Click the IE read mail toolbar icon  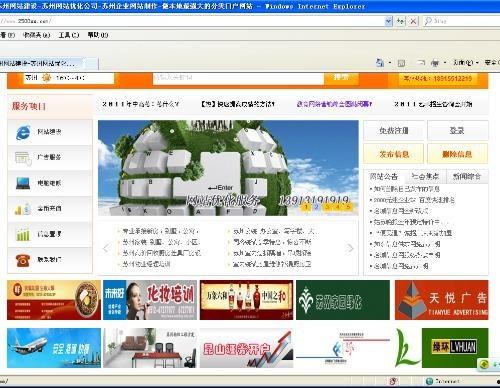(421, 63)
